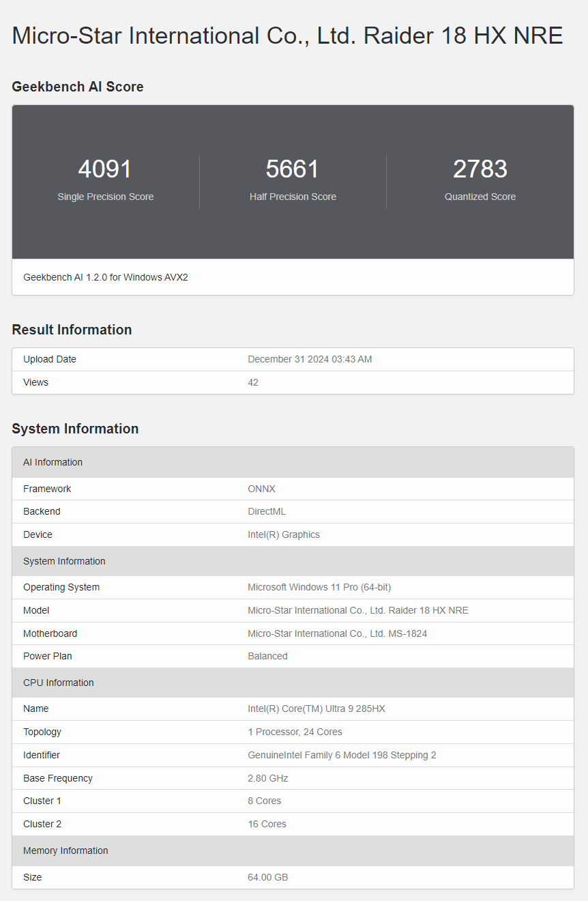Click the Quantized Score 2783
The width and height of the screenshot is (588, 901).
coord(480,169)
